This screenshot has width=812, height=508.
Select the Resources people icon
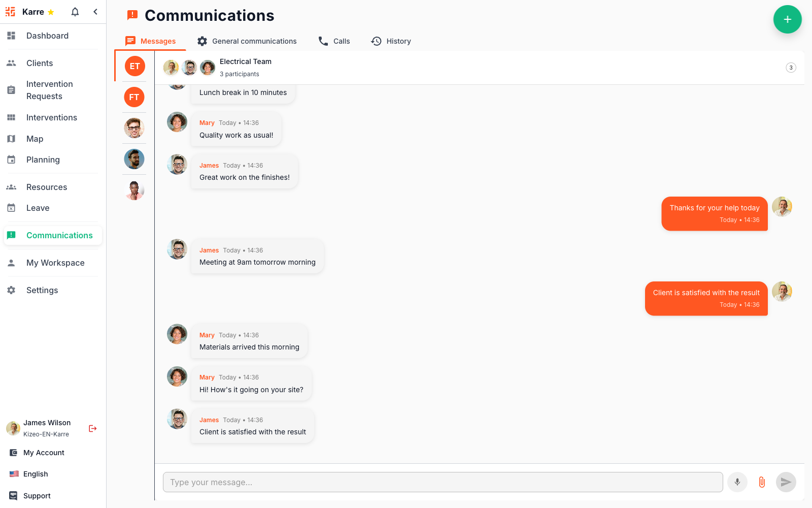pyautogui.click(x=11, y=187)
